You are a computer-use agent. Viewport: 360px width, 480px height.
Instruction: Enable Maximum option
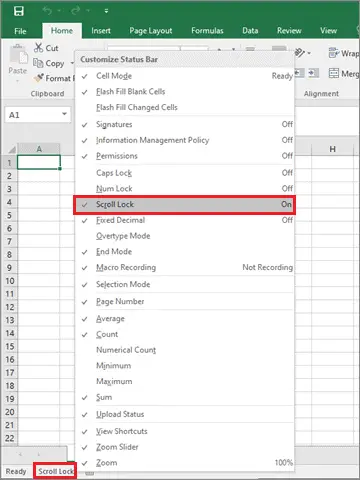point(185,381)
